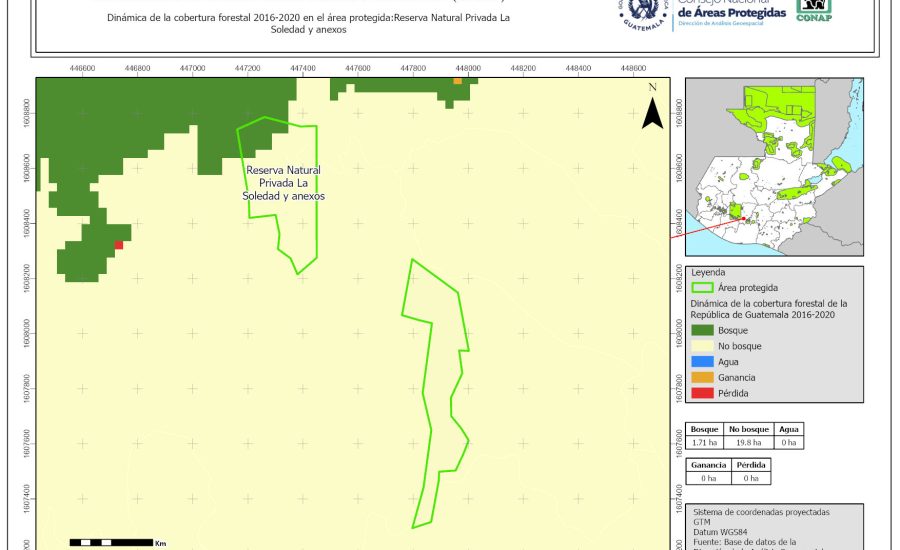Click the red Pérdida pixel in the forest
This screenshot has width=900, height=550.
[119, 244]
